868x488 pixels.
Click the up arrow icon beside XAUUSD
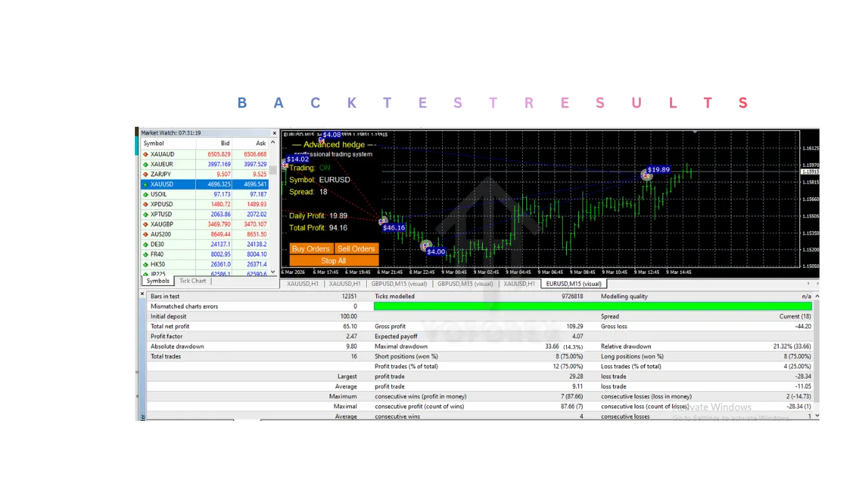pos(145,184)
